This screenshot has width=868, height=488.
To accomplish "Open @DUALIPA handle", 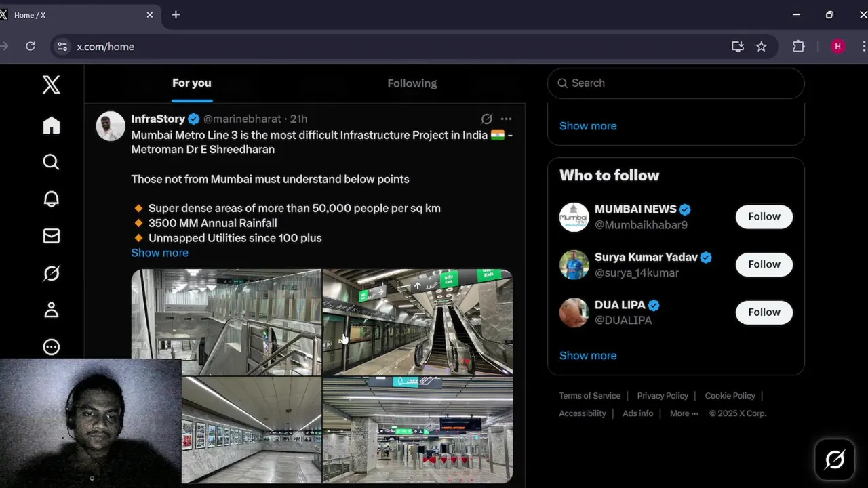I will pos(623,320).
